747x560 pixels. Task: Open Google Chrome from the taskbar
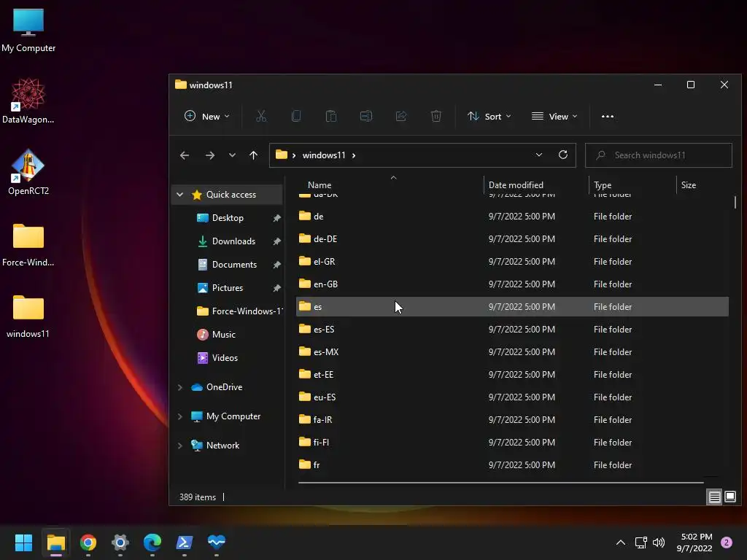[88, 542]
